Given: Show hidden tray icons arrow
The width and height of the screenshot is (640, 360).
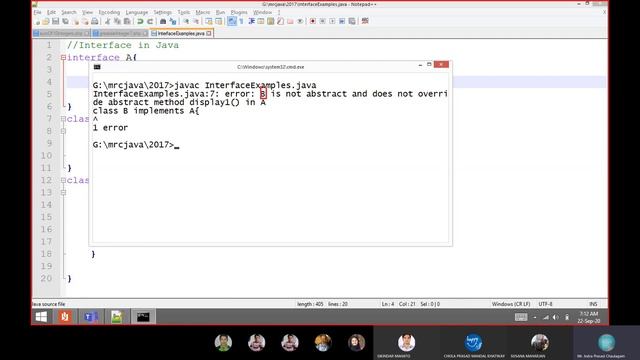Looking at the screenshot, I should (x=535, y=317).
